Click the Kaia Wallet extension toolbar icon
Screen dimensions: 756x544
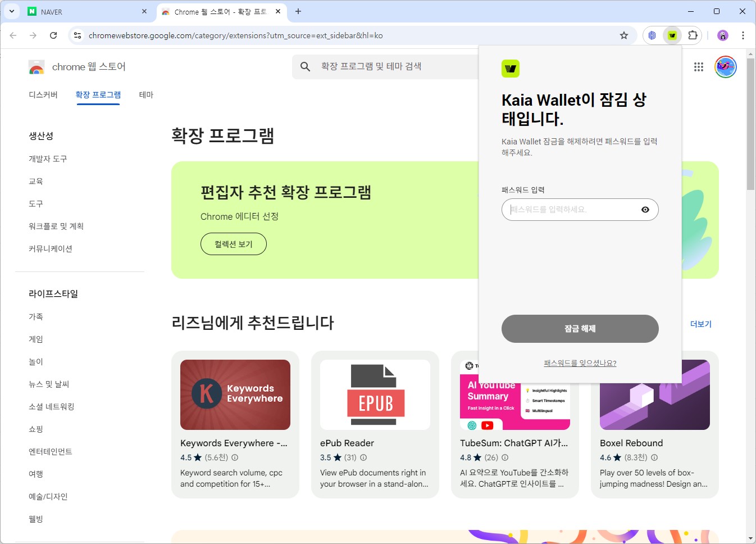(672, 35)
